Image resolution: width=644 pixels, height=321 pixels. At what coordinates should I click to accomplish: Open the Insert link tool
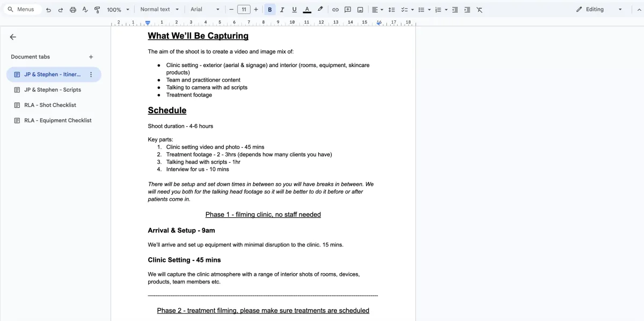335,10
